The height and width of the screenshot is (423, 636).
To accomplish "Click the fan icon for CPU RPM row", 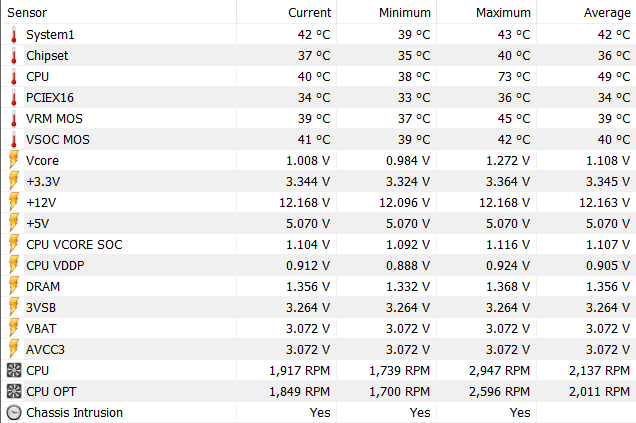I will 14,370.
